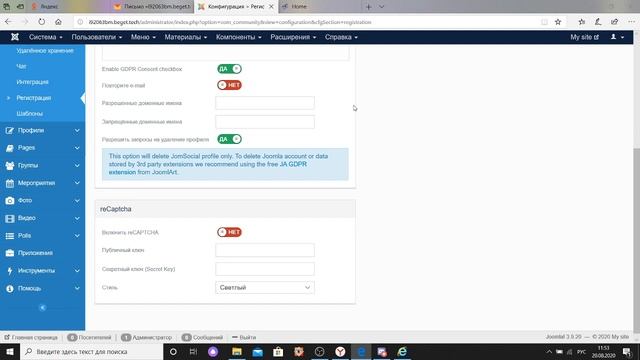Open the Расширения menu

(x=293, y=37)
